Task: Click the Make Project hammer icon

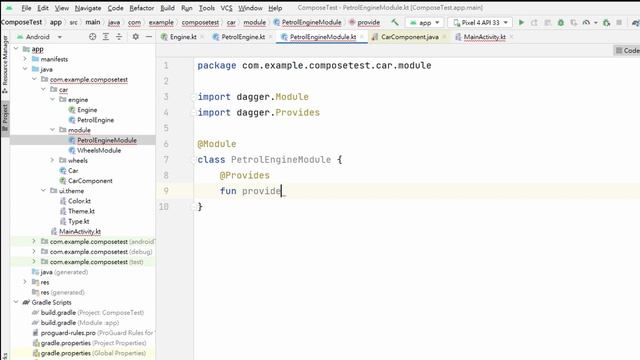Action: (x=395, y=22)
